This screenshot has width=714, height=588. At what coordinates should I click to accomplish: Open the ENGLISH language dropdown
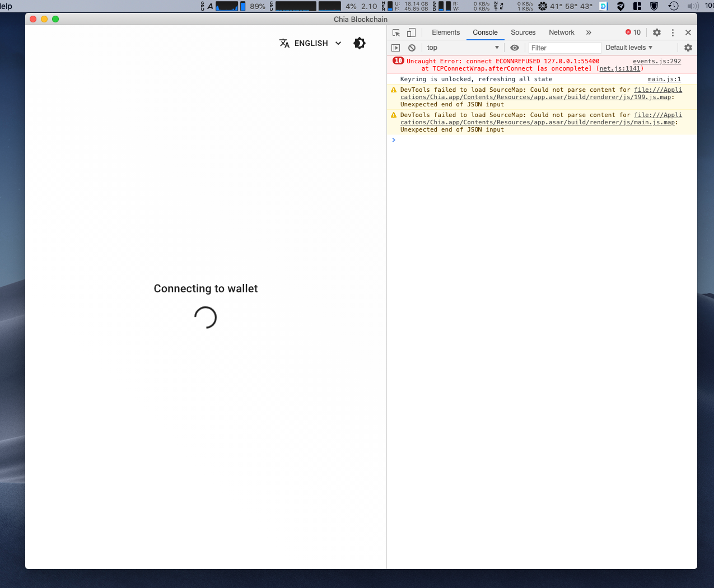click(x=310, y=43)
